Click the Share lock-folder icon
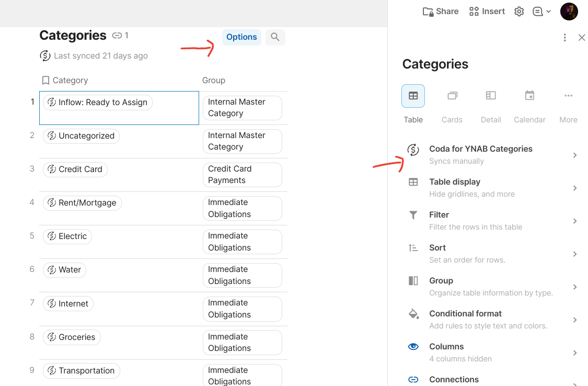The width and height of the screenshot is (588, 386). 428,12
